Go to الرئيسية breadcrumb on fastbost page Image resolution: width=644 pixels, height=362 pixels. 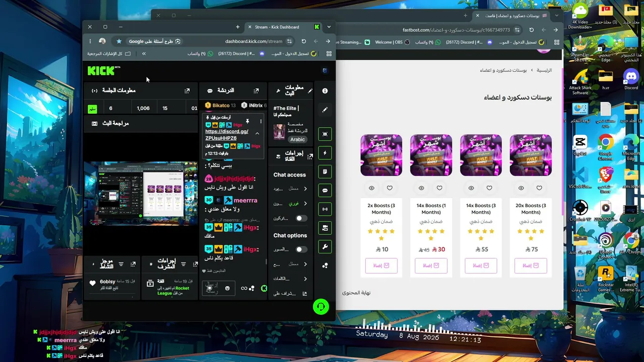pos(544,70)
